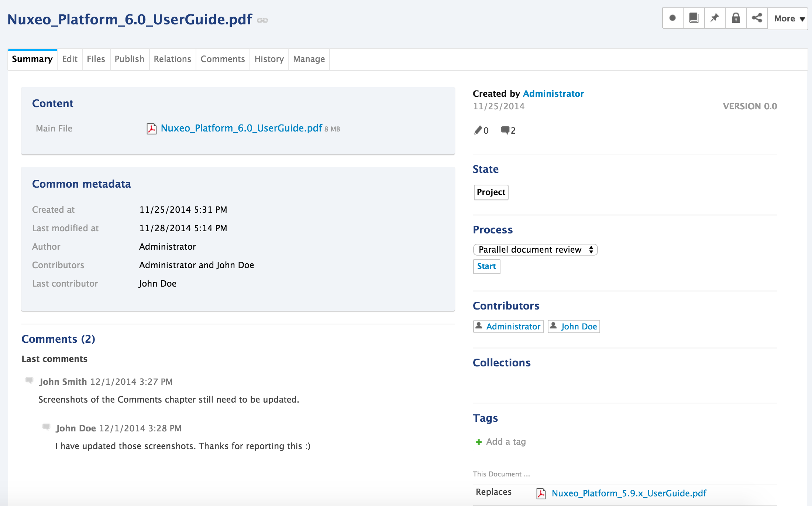Click the reply bubble icon beside John Doe's comment
The height and width of the screenshot is (506, 812).
46,427
